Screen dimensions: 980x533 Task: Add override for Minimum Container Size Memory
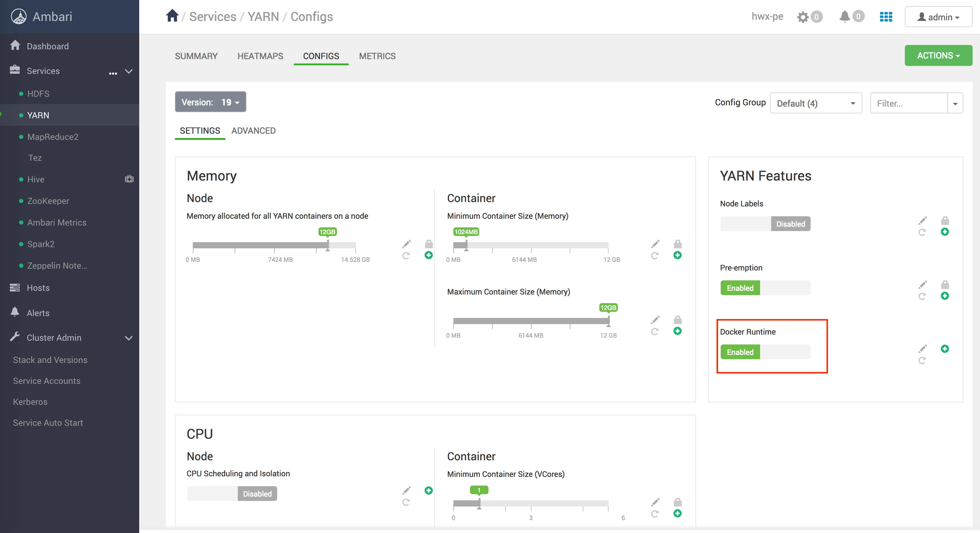(678, 255)
